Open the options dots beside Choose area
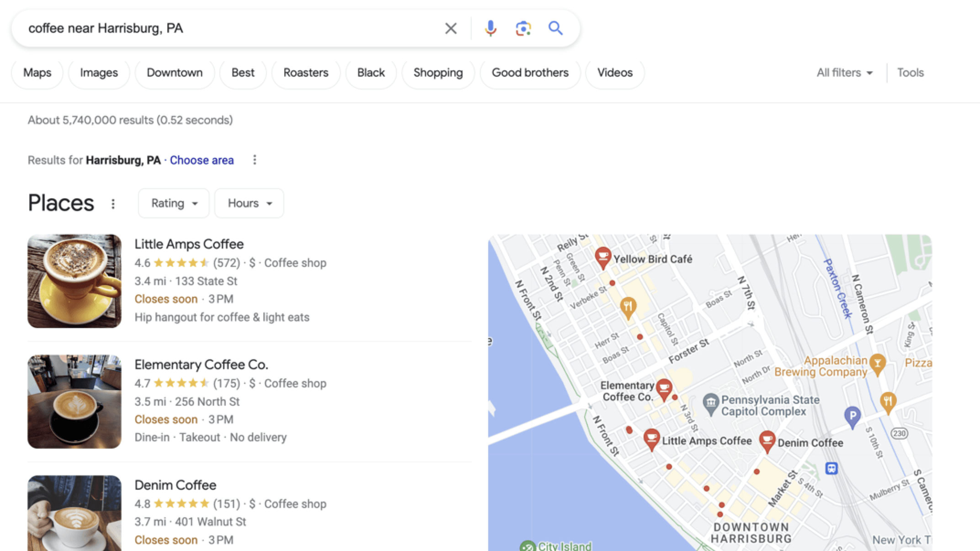 click(255, 160)
